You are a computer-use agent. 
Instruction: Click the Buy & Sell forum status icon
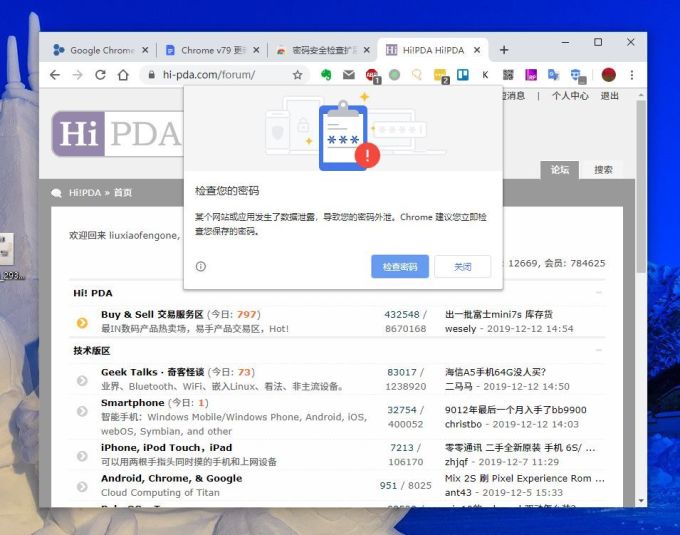(x=82, y=323)
